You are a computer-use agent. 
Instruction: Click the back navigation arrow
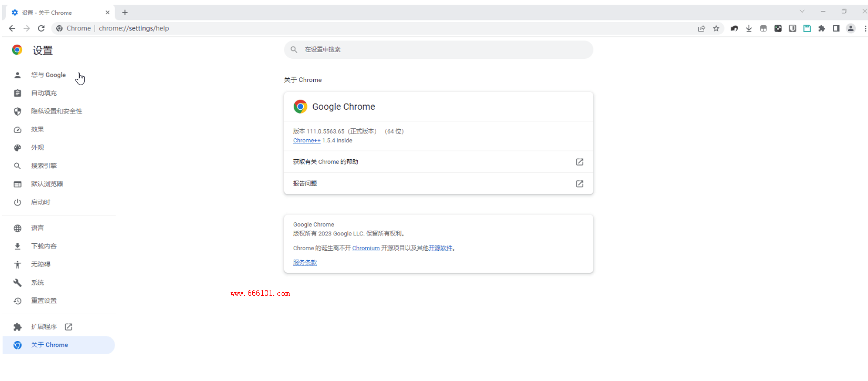point(12,28)
